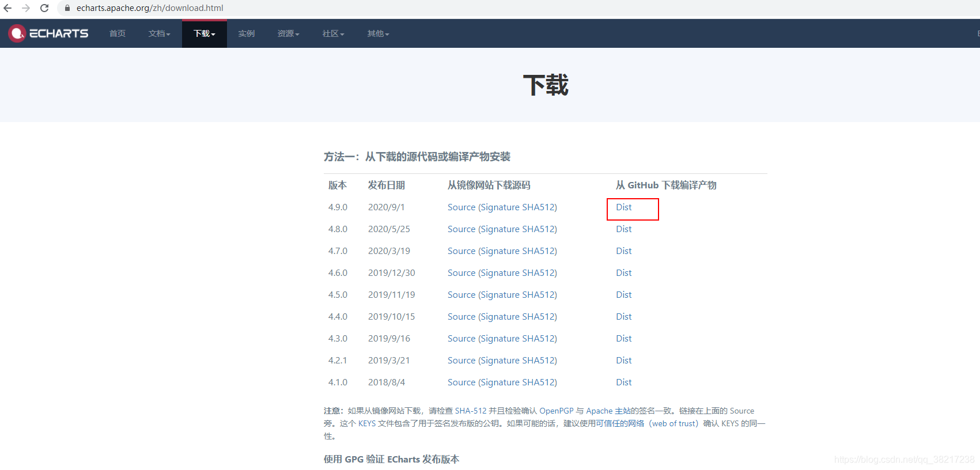980x470 pixels.
Task: Click the Source link for version 4.6.0
Action: click(461, 273)
